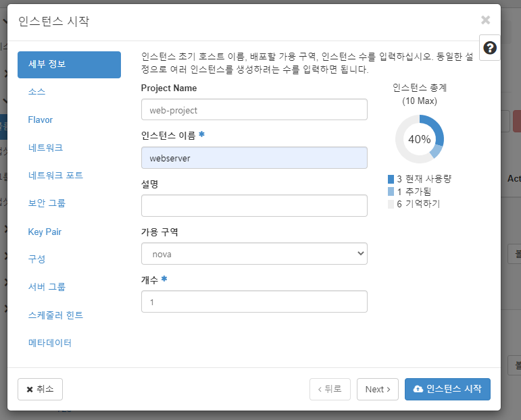
Task: Select the 구성 tab
Action: click(36, 259)
